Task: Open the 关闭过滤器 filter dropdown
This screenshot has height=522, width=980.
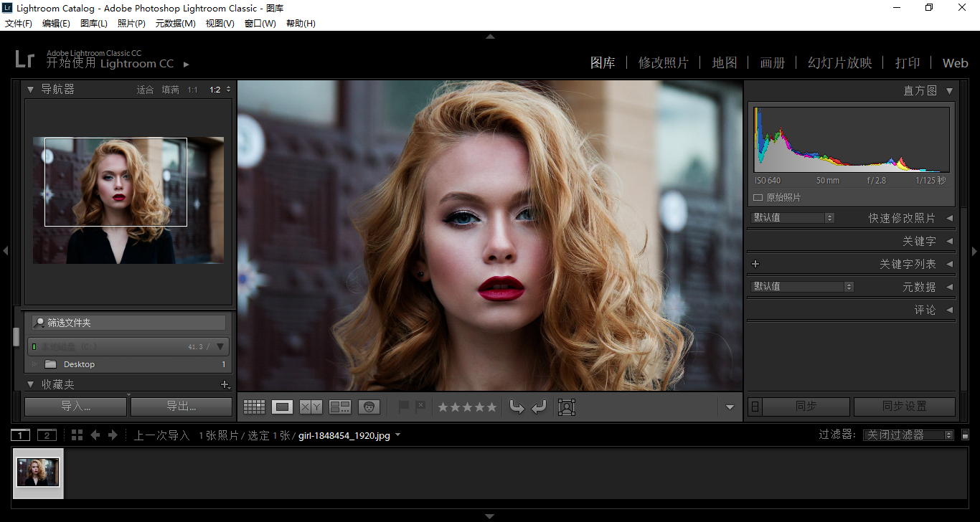Action: 908,435
